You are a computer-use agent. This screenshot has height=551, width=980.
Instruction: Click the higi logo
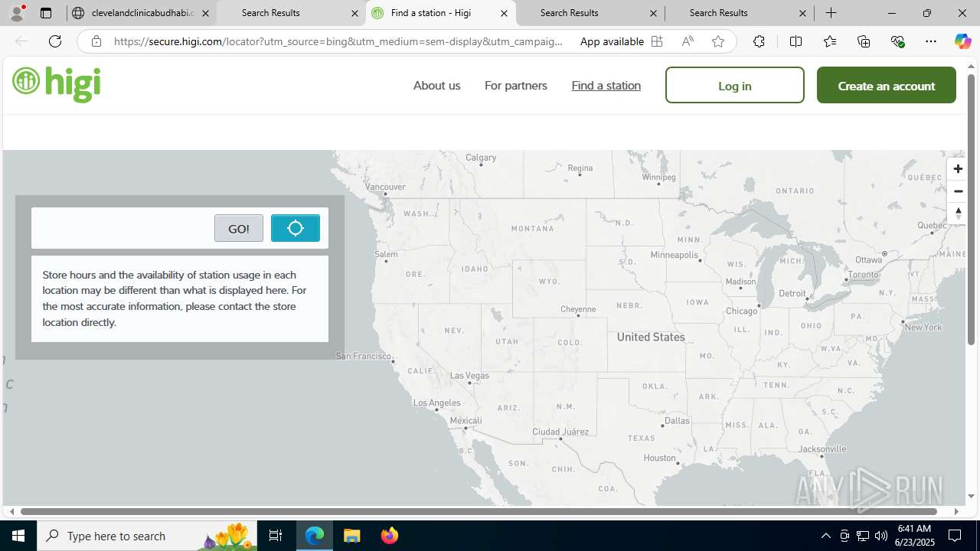point(57,83)
